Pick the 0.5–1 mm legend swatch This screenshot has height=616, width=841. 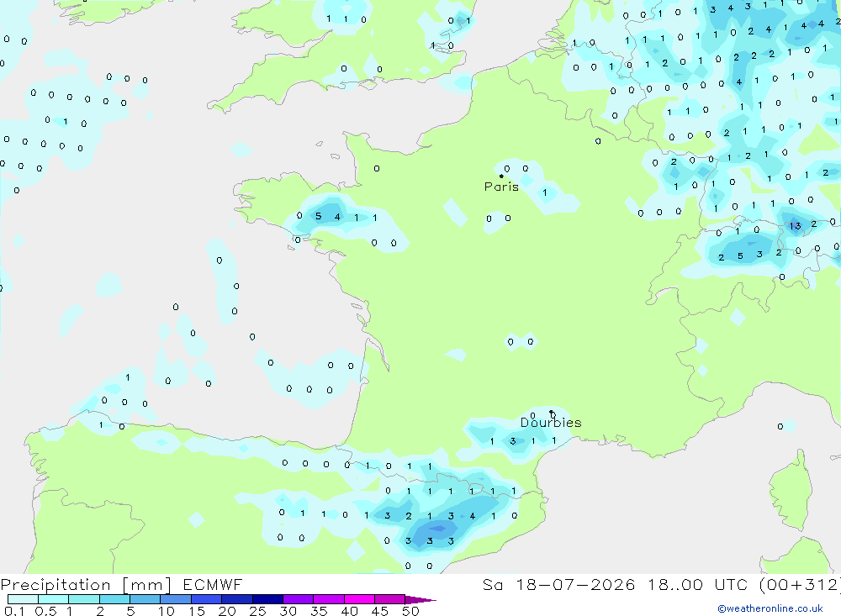point(54,599)
